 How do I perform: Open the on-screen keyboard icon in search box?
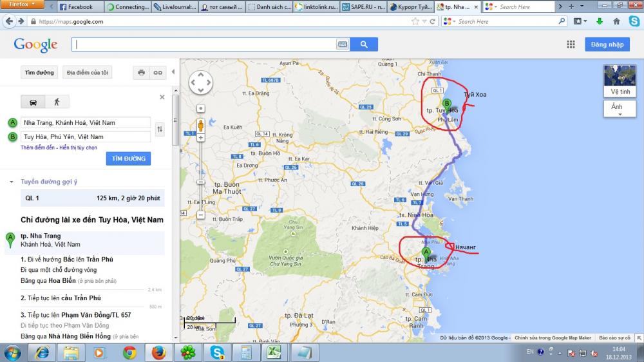tap(342, 44)
